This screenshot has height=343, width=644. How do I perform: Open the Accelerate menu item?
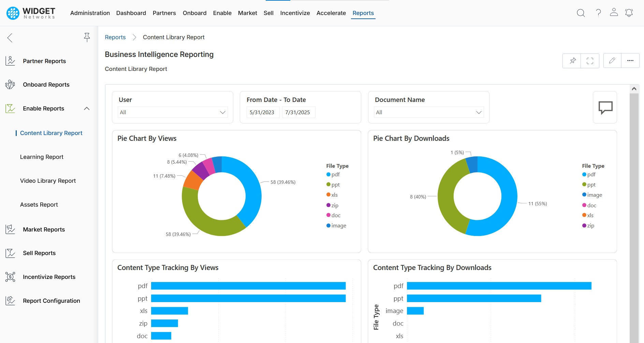click(x=331, y=13)
